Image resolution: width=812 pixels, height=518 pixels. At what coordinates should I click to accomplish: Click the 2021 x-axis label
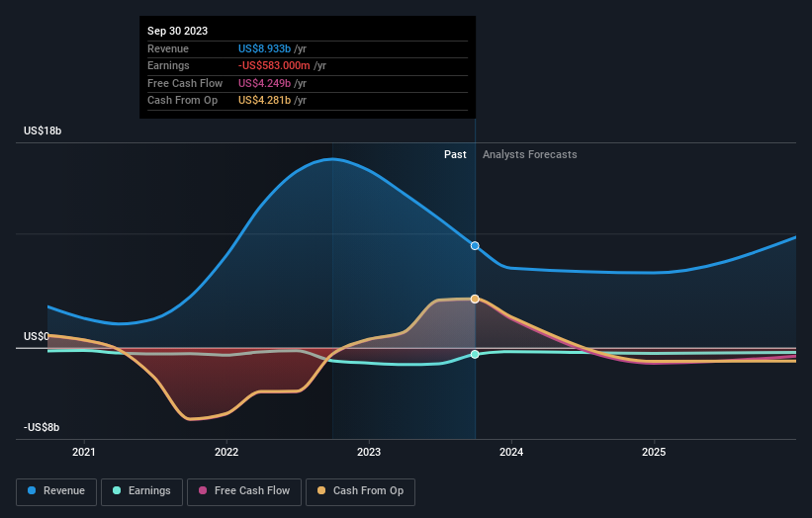[84, 452]
